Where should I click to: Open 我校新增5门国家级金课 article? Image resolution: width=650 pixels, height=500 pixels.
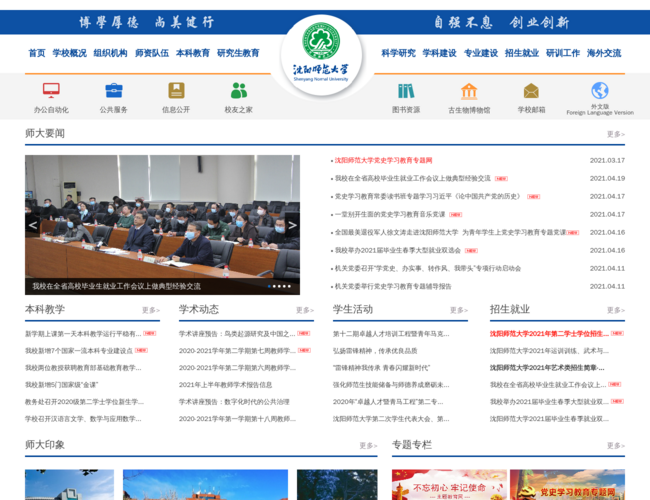point(61,385)
